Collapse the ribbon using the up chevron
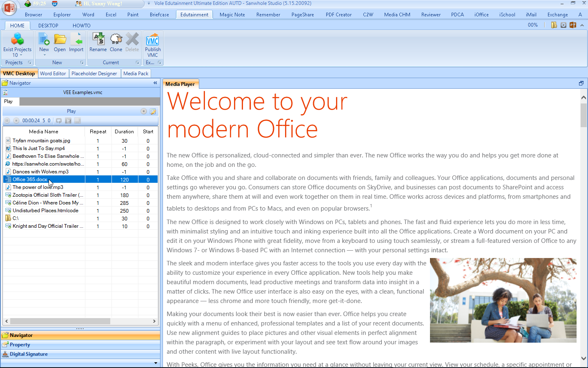The image size is (588, 368). pyautogui.click(x=582, y=25)
